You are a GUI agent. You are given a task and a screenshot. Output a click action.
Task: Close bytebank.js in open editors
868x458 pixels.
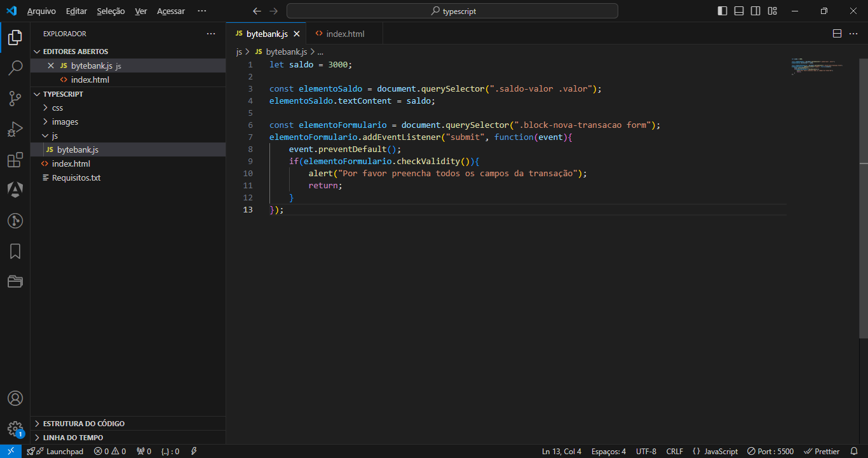[51, 66]
